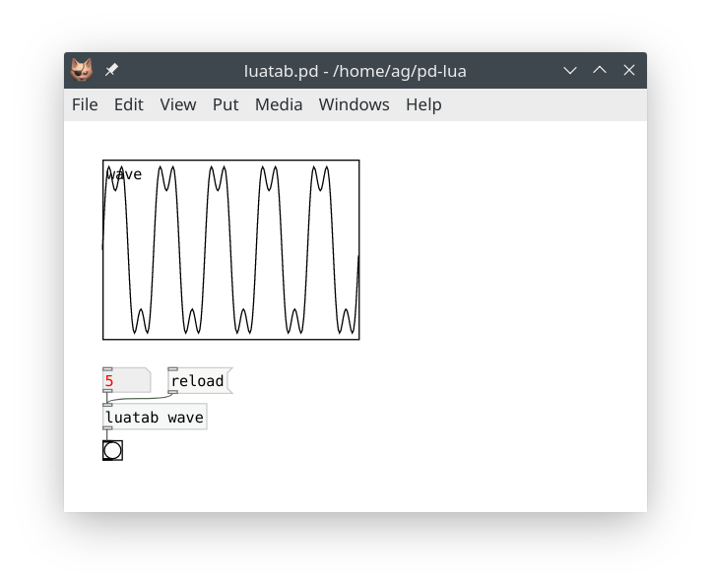Open the File menu
Image resolution: width=711 pixels, height=588 pixels.
(85, 104)
